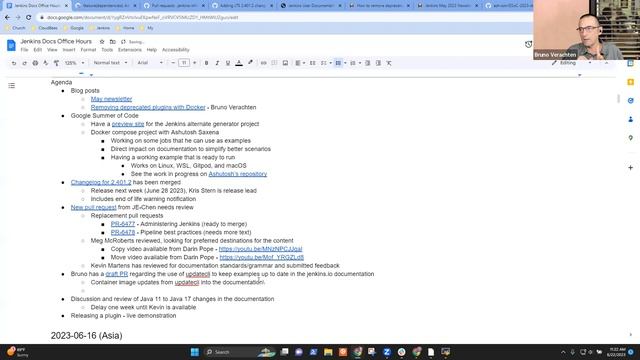
Task: Open Windows Start menu
Action: pos(195,352)
